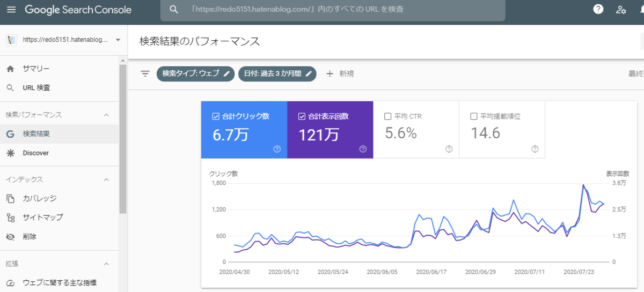Image resolution: width=644 pixels, height=292 pixels.
Task: Click the plus icon beside 新規
Action: pos(330,74)
